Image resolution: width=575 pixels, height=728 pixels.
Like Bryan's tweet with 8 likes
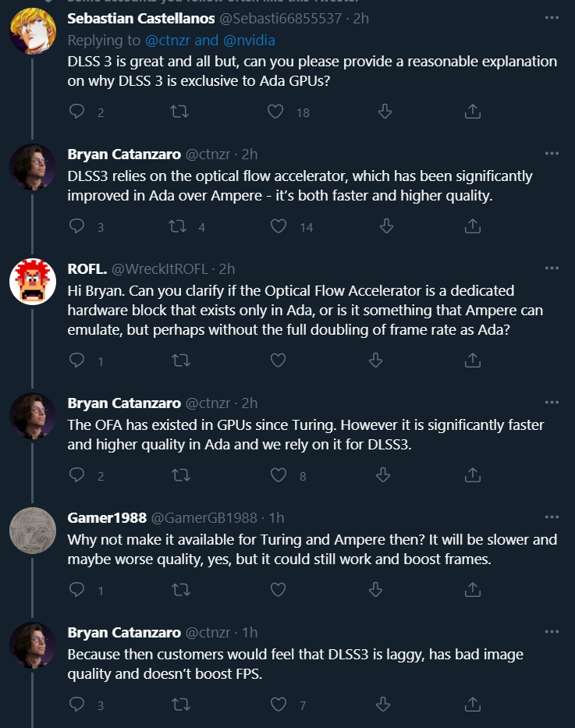pyautogui.click(x=278, y=474)
